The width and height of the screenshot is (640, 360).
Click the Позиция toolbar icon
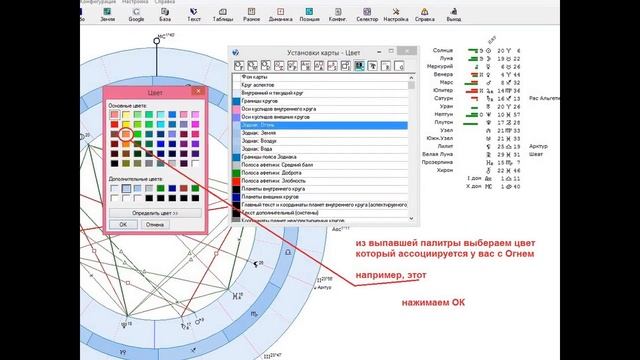pyautogui.click(x=309, y=14)
